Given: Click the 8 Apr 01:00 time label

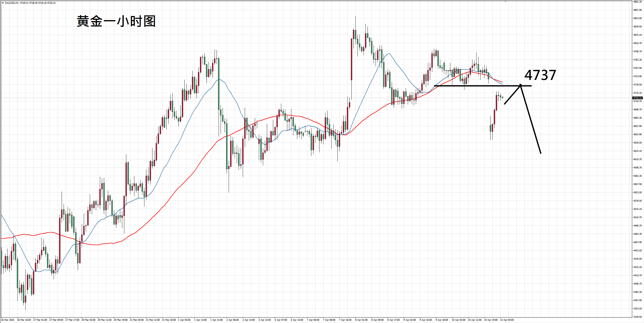Looking at the screenshot, I should click(361, 320).
